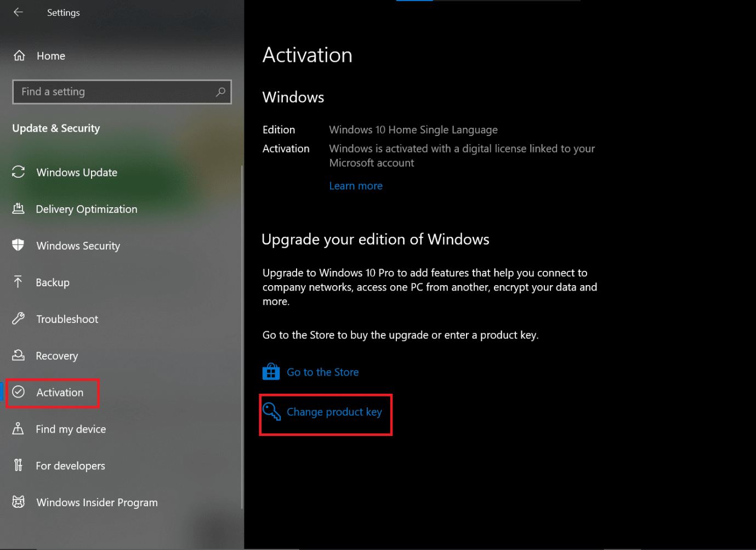Click the search magnifier icon
Viewport: 756px width, 550px height.
(220, 92)
